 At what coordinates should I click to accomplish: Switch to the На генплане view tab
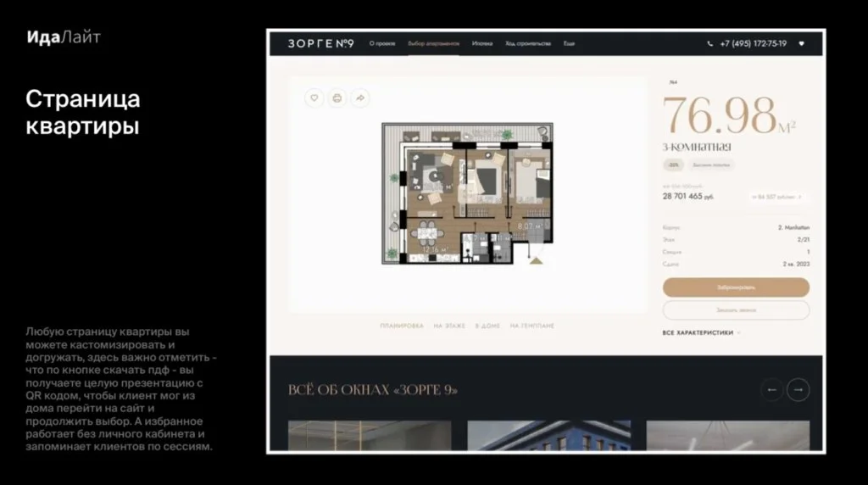pos(531,326)
